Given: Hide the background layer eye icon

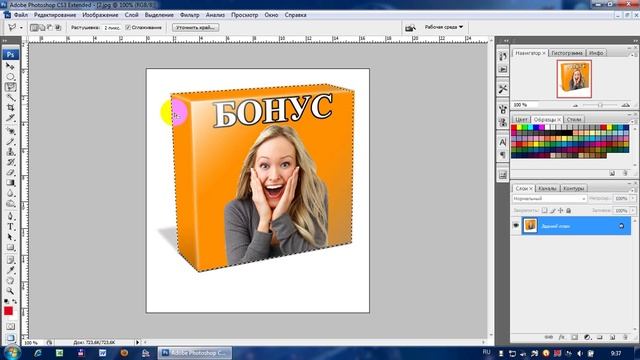Looking at the screenshot, I should pos(516,225).
